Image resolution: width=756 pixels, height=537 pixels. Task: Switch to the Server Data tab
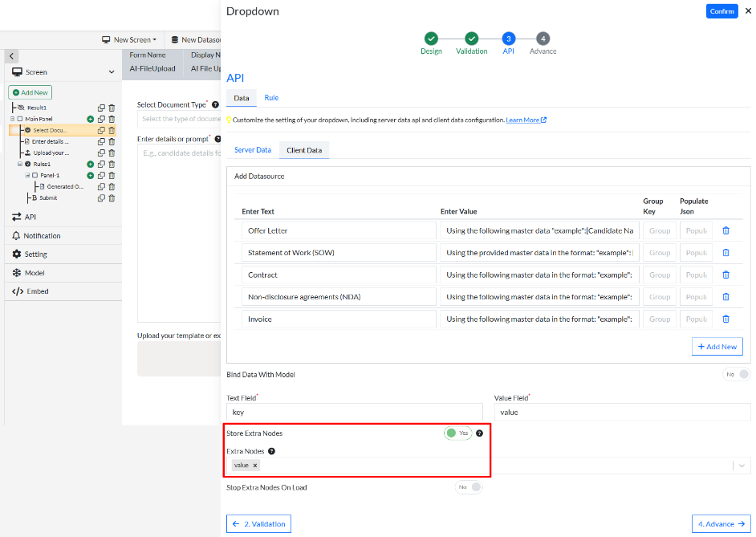point(252,150)
